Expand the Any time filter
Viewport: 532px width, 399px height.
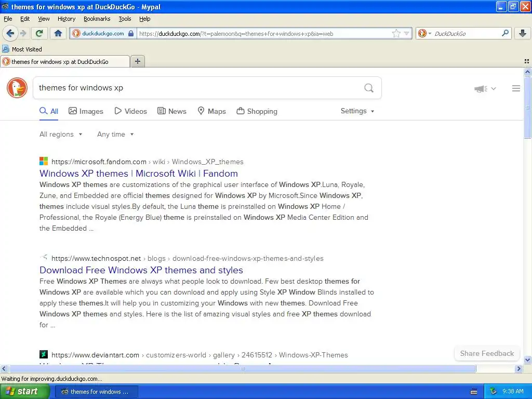[x=115, y=135]
